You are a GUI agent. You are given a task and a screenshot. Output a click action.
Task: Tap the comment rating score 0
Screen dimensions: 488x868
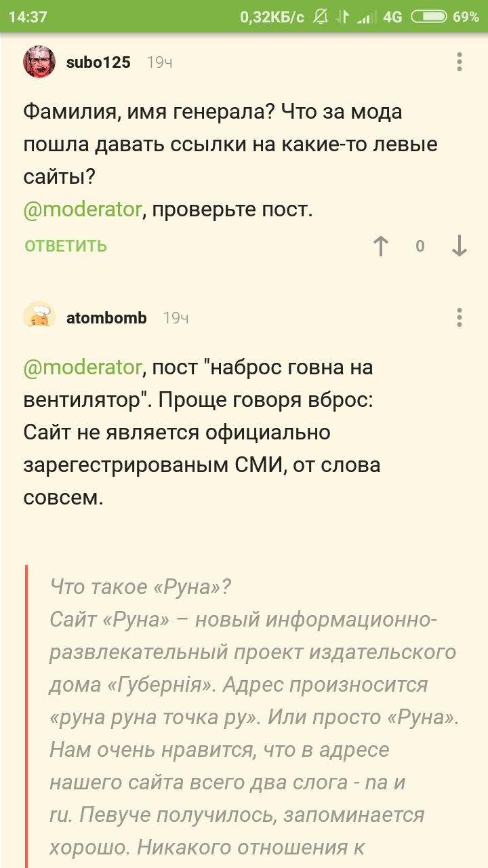click(420, 246)
